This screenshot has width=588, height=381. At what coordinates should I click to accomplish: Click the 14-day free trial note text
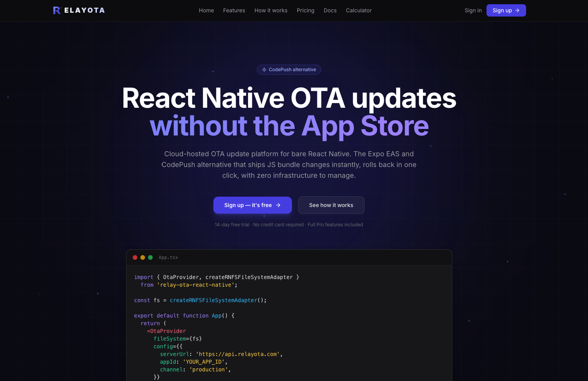click(x=289, y=225)
